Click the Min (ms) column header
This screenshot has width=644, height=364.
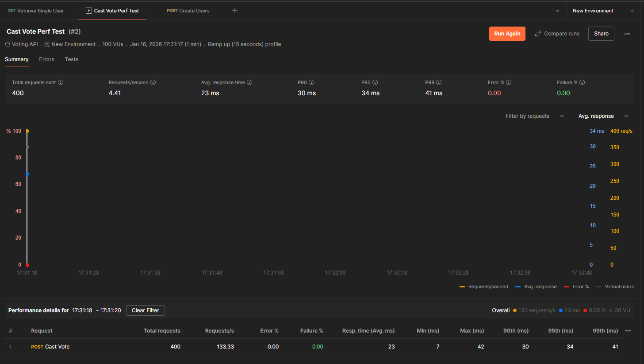pos(428,331)
